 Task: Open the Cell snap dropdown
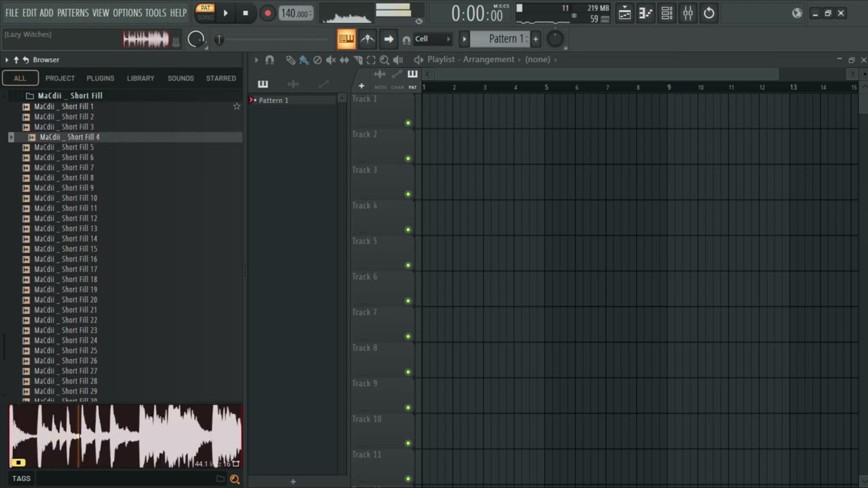pos(432,39)
